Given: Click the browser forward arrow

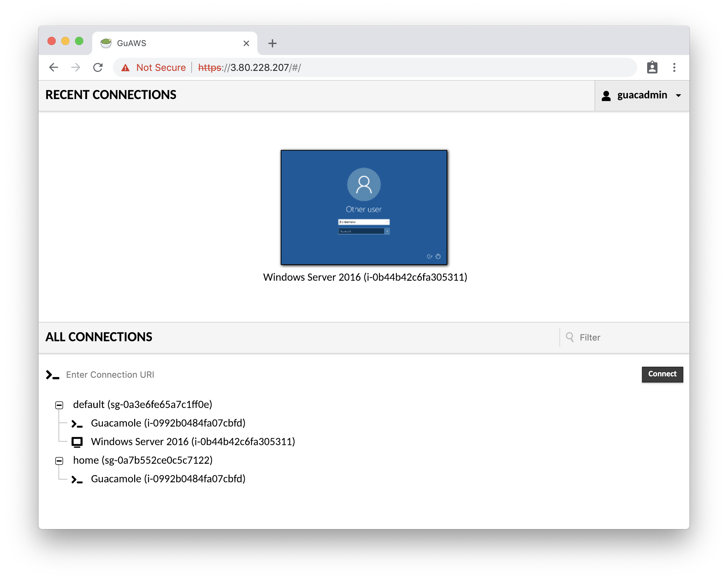Looking at the screenshot, I should (x=76, y=67).
